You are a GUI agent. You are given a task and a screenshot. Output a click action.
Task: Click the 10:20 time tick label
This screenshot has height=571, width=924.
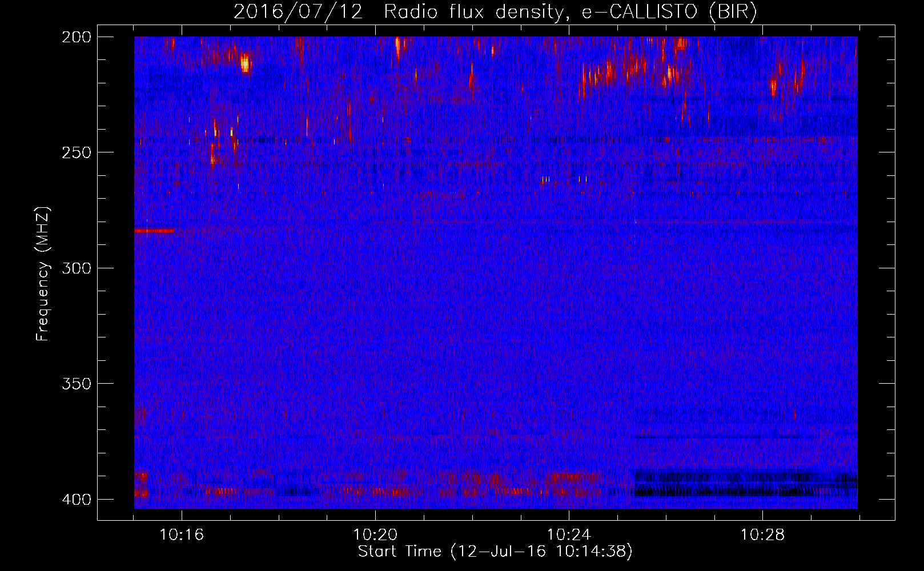coord(375,535)
